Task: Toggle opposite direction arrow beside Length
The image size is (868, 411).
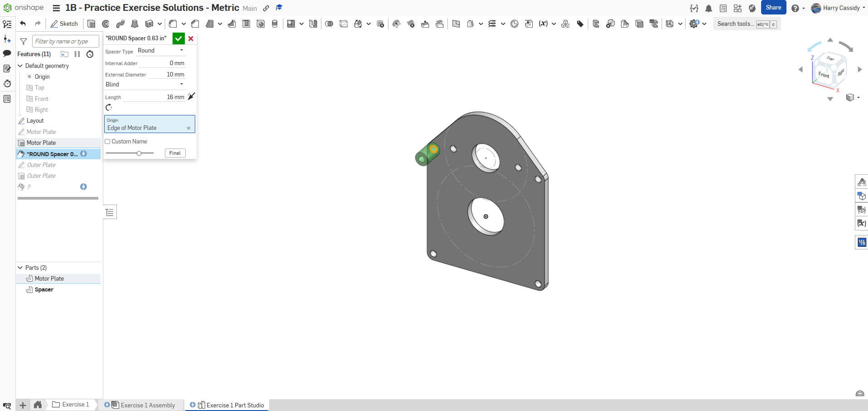Action: (191, 96)
